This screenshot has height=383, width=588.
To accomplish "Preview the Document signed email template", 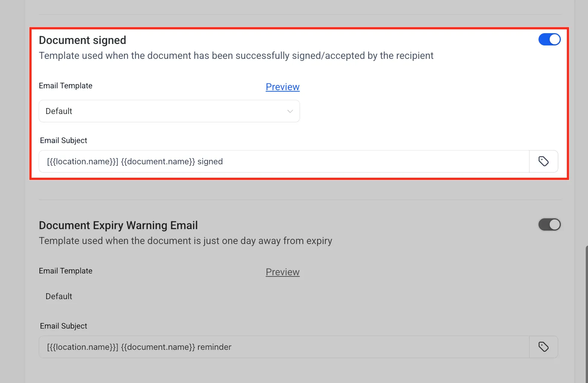I will [x=282, y=87].
